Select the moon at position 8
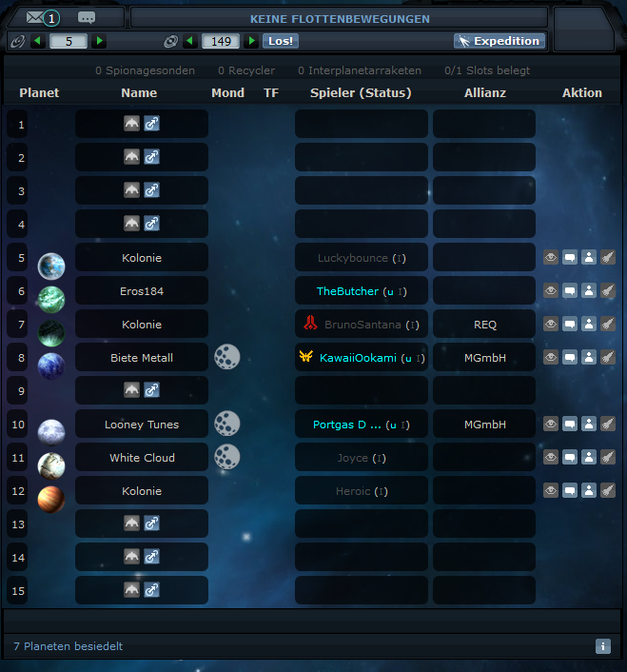Image resolution: width=627 pixels, height=672 pixels. pos(227,357)
